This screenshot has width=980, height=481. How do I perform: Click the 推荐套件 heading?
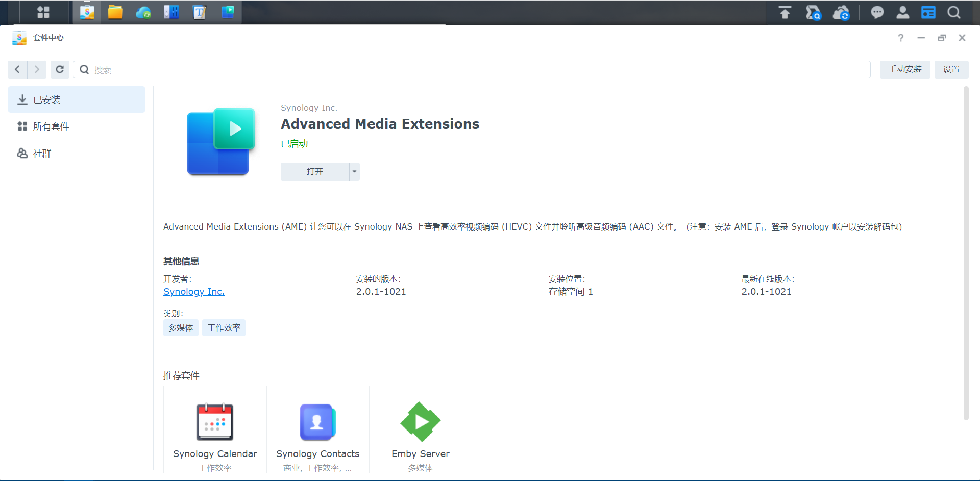point(181,376)
